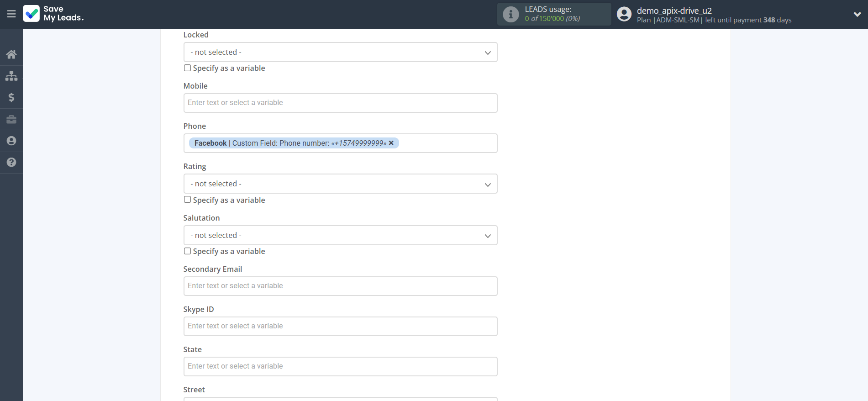
Task: Click into the Skype ID field
Action: coord(340,327)
